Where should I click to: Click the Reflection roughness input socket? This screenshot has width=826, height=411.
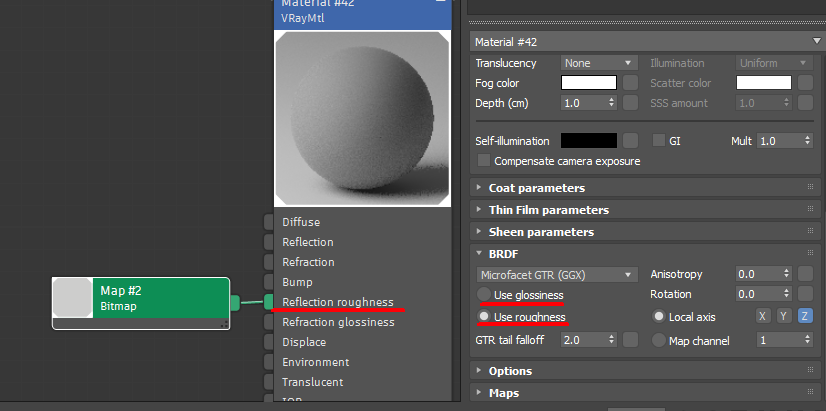pos(269,302)
